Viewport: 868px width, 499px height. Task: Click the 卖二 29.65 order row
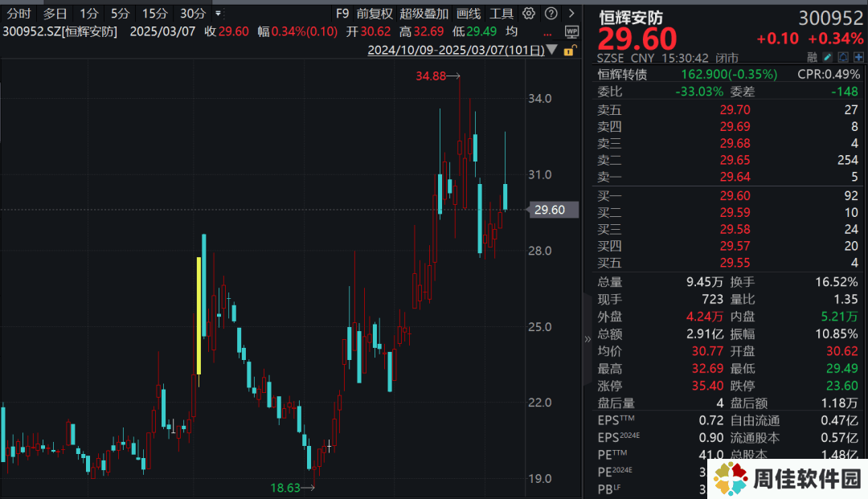tap(727, 160)
